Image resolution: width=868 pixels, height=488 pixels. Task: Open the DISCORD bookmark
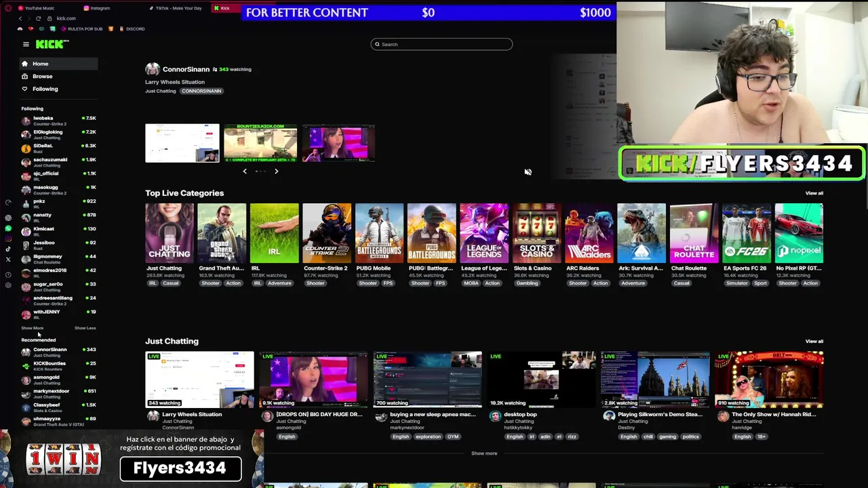tap(132, 29)
